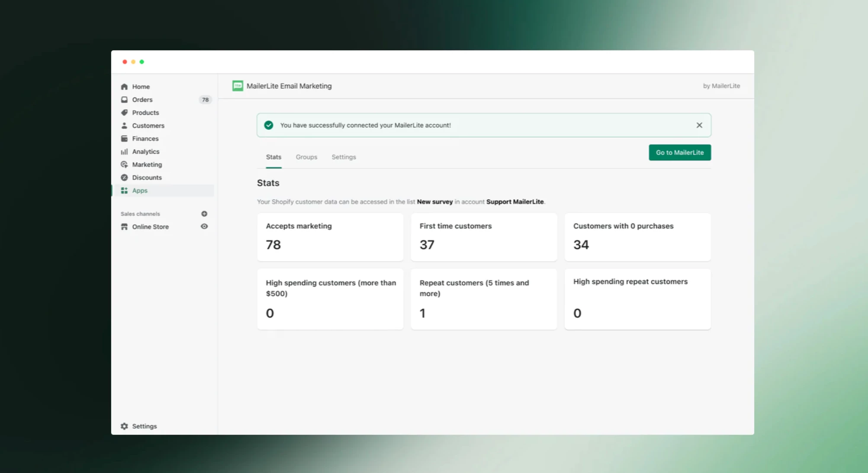Switch to the Groups tab
Viewport: 868px width, 473px height.
click(x=306, y=157)
